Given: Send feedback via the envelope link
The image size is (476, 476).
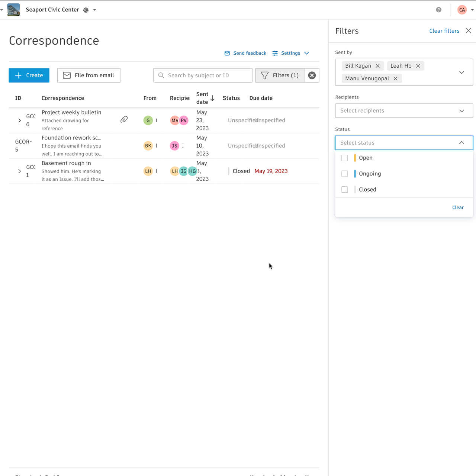Looking at the screenshot, I should point(245,53).
